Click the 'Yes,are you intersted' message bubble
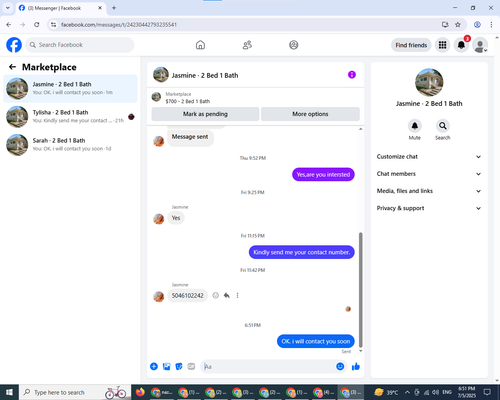The image size is (500, 400). (x=323, y=174)
